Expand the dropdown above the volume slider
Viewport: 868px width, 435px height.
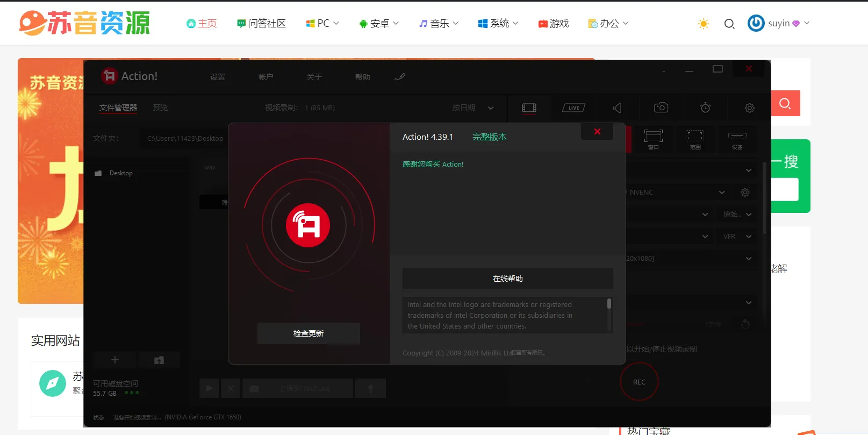click(x=749, y=303)
